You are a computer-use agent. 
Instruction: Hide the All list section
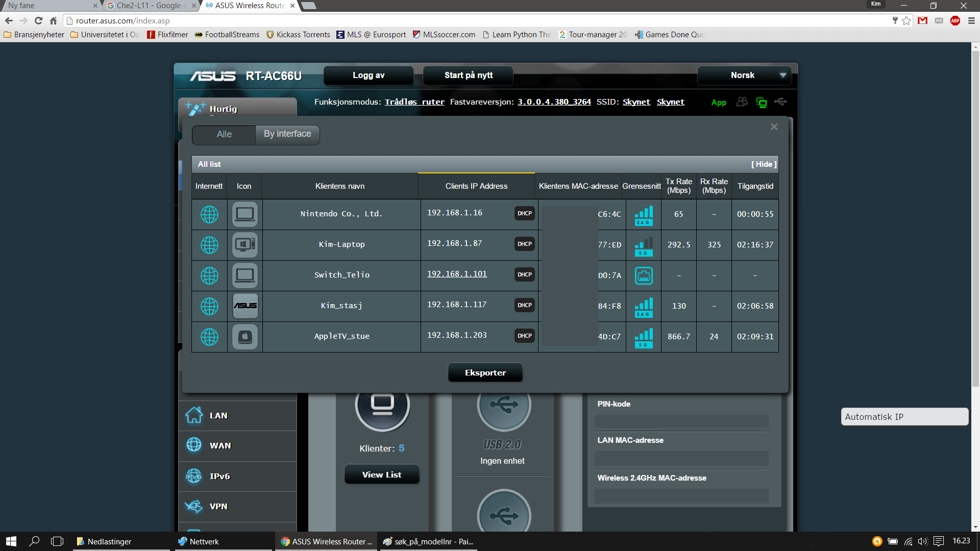click(764, 164)
